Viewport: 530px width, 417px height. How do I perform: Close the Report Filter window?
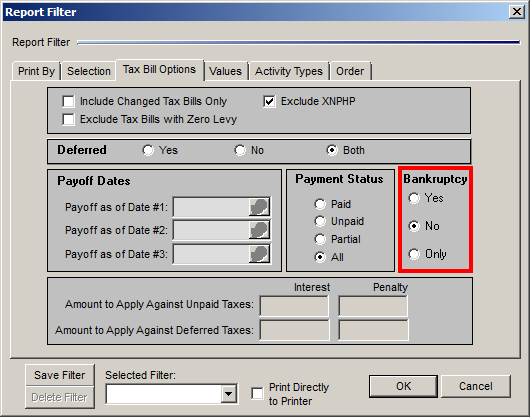[517, 12]
